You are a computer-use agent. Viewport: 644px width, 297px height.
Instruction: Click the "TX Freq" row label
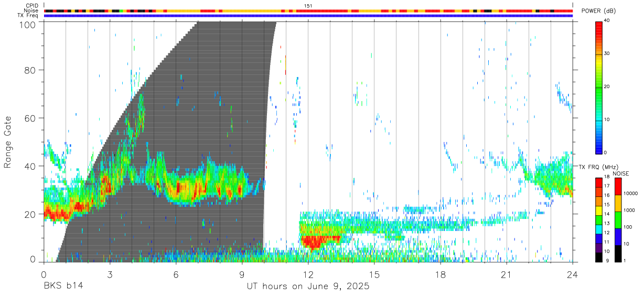pyautogui.click(x=29, y=16)
